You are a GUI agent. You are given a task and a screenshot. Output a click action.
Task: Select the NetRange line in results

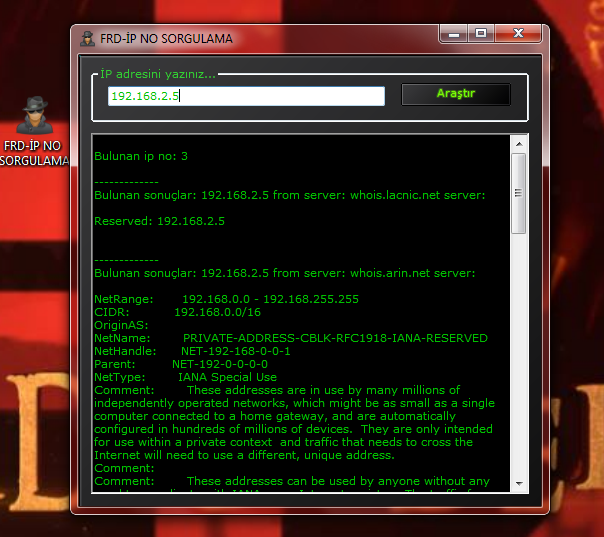[x=226, y=299]
